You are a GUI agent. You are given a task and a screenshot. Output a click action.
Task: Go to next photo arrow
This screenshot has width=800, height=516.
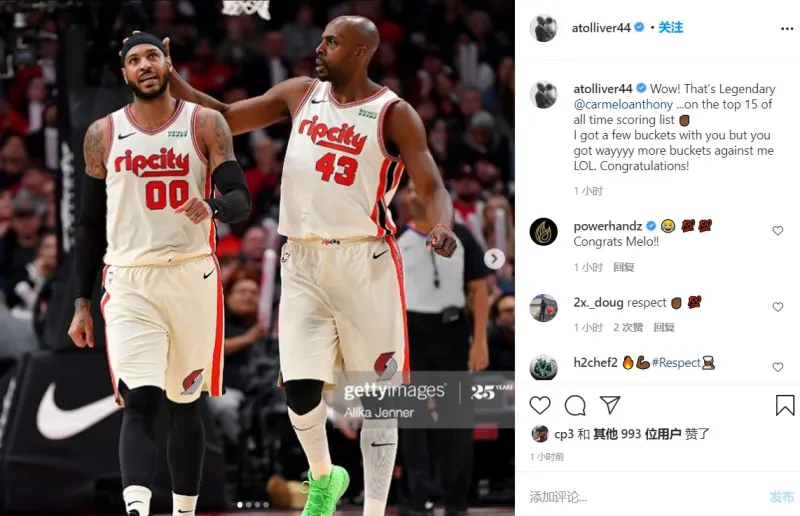(x=494, y=259)
